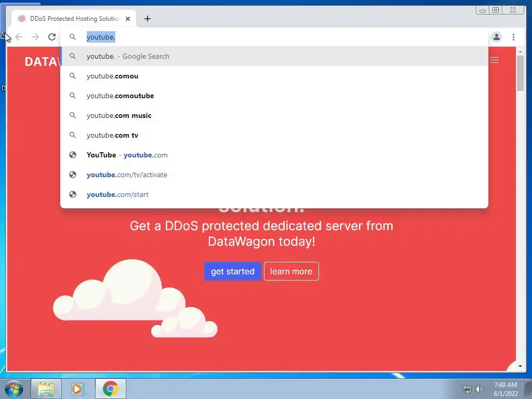Click the globe icon beside 'YouTube - youtube.com'
This screenshot has height=399, width=532.
(73, 155)
